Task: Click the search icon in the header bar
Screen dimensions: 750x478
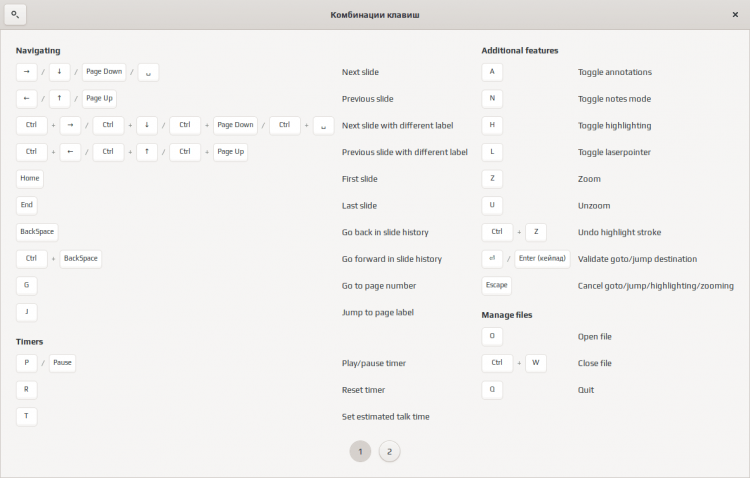Action: pyautogui.click(x=15, y=15)
